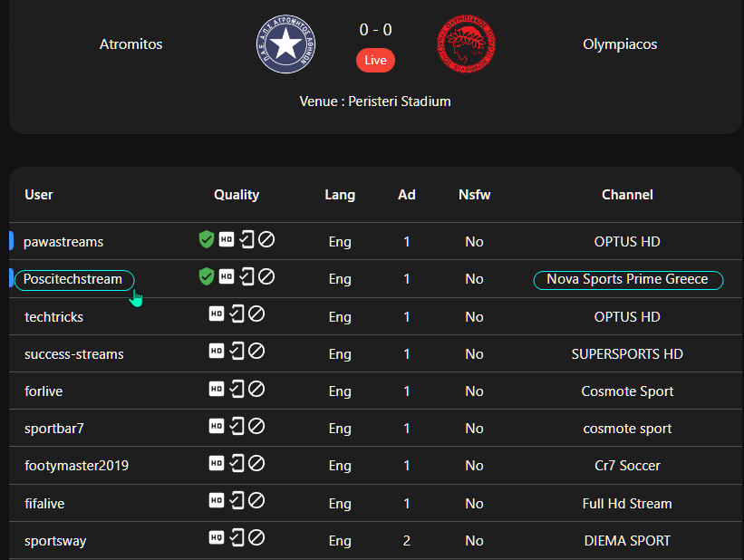Click the prohibited circle icon in sportsway row

(x=256, y=537)
